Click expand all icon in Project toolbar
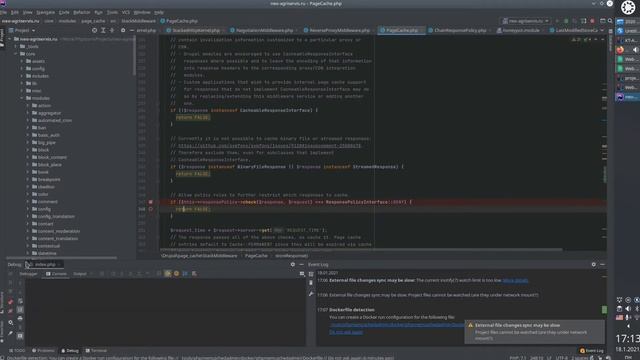This screenshot has width=640, height=360. pyautogui.click(x=103, y=30)
